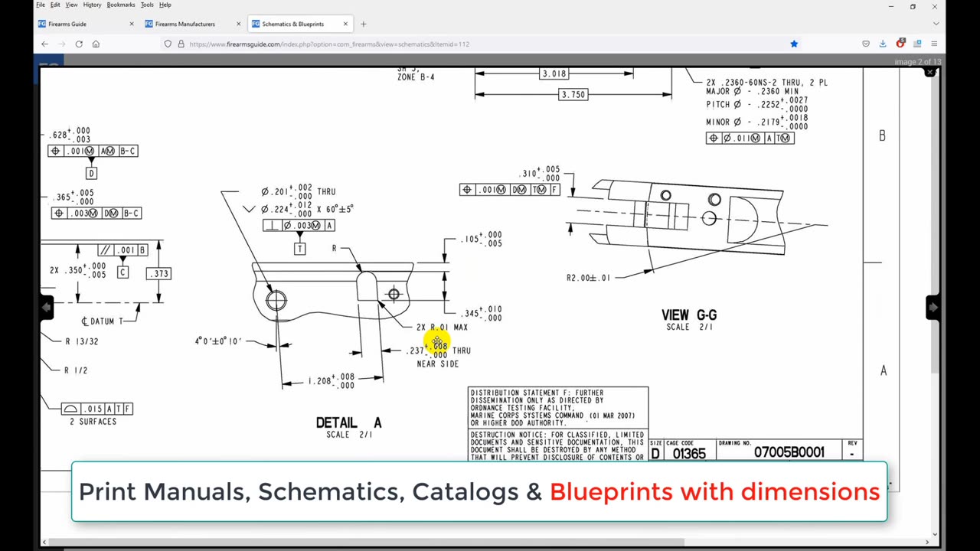This screenshot has width=980, height=551.
Task: Click the tracking protection shield icon
Action: point(168,44)
